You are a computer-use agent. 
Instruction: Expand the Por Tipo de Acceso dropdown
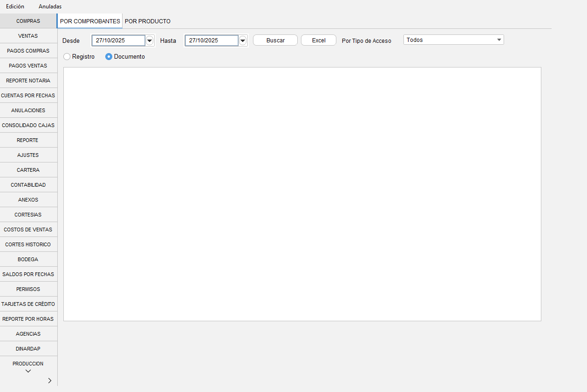coord(499,40)
